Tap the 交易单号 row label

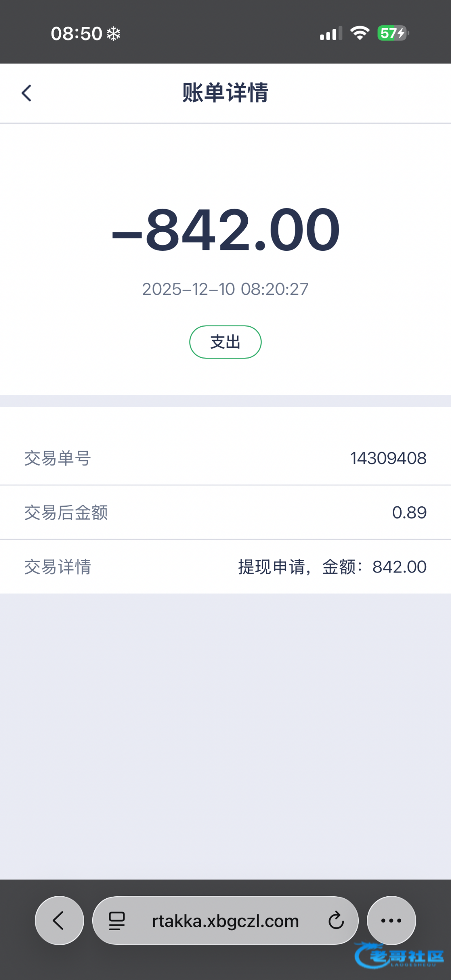(x=58, y=458)
